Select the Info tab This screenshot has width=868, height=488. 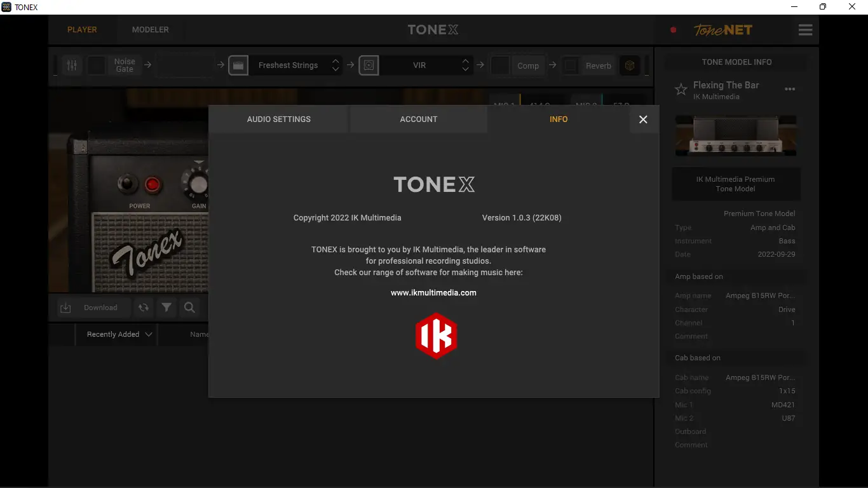(x=559, y=119)
